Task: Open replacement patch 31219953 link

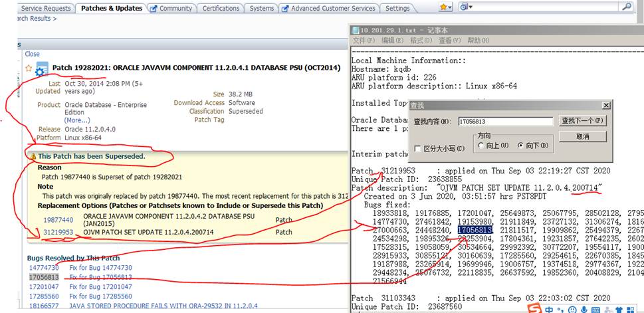Action: pos(58,232)
